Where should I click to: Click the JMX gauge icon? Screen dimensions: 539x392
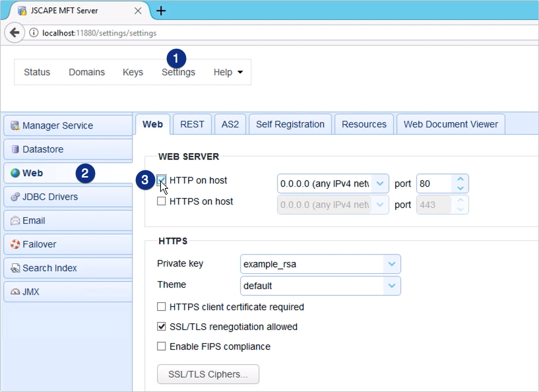pyautogui.click(x=15, y=292)
